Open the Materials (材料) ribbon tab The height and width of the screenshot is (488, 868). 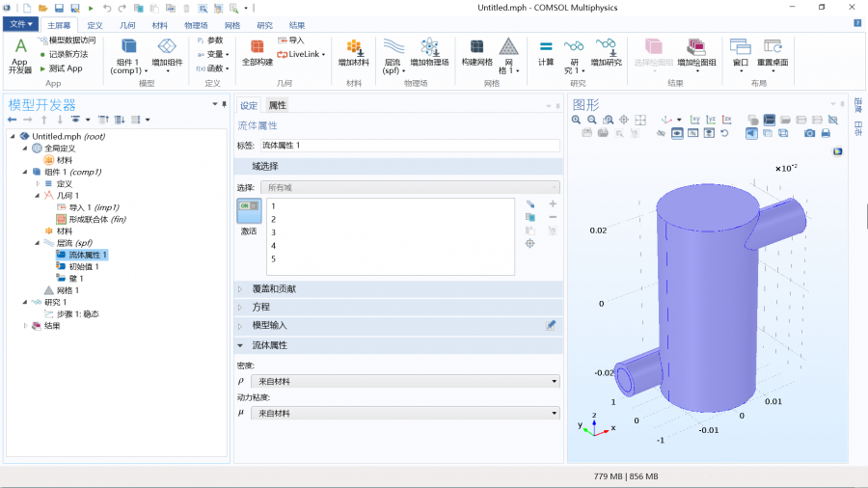[x=159, y=25]
